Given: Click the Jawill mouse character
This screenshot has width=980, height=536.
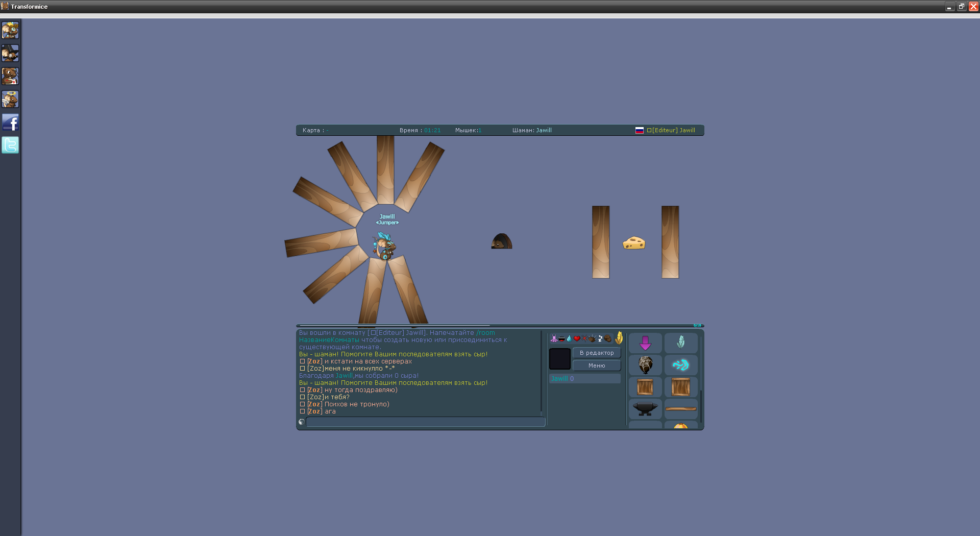Looking at the screenshot, I should (384, 247).
